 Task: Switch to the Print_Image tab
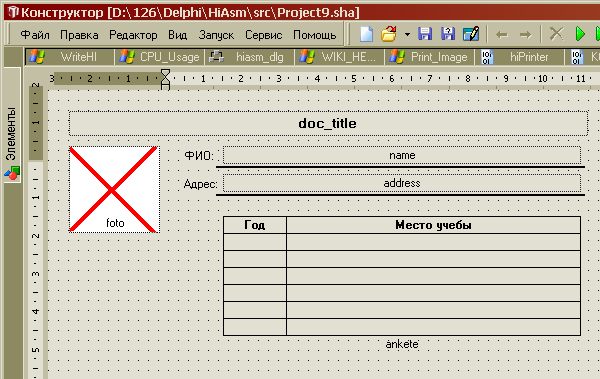[429, 57]
